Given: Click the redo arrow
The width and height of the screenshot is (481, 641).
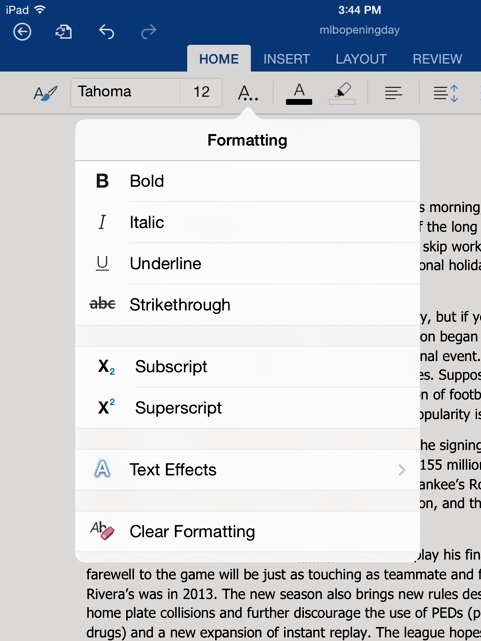Looking at the screenshot, I should coord(148,32).
